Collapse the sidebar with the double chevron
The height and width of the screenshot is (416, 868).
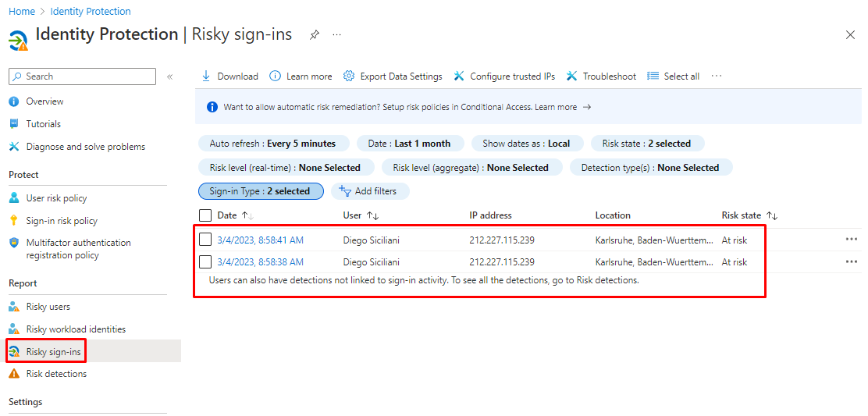pos(169,76)
